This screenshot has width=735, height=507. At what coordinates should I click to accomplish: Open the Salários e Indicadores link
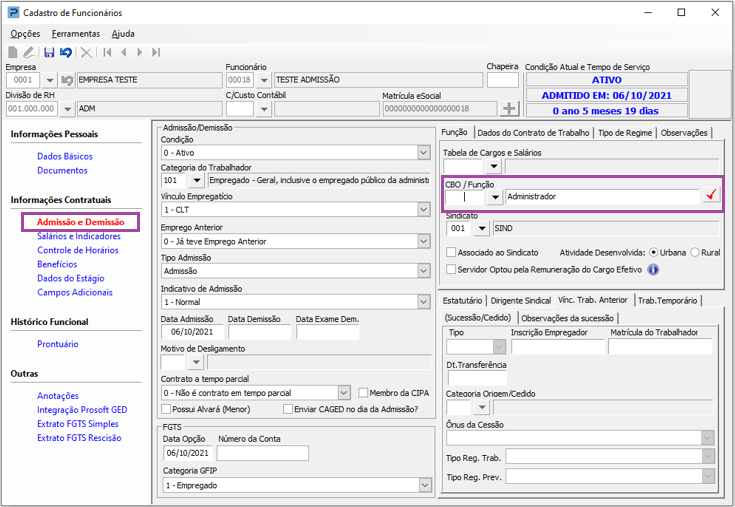coord(79,236)
